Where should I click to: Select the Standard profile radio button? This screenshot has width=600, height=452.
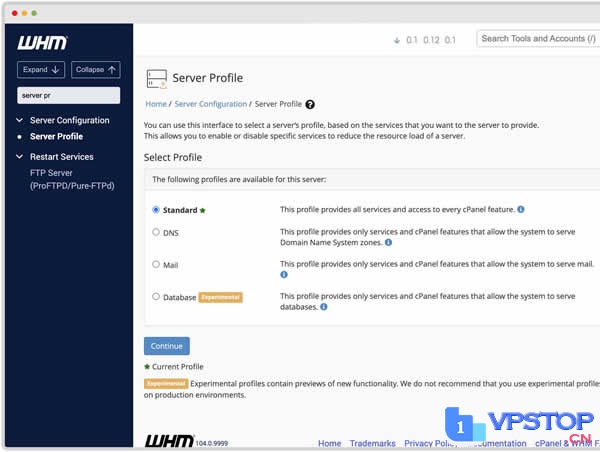156,210
